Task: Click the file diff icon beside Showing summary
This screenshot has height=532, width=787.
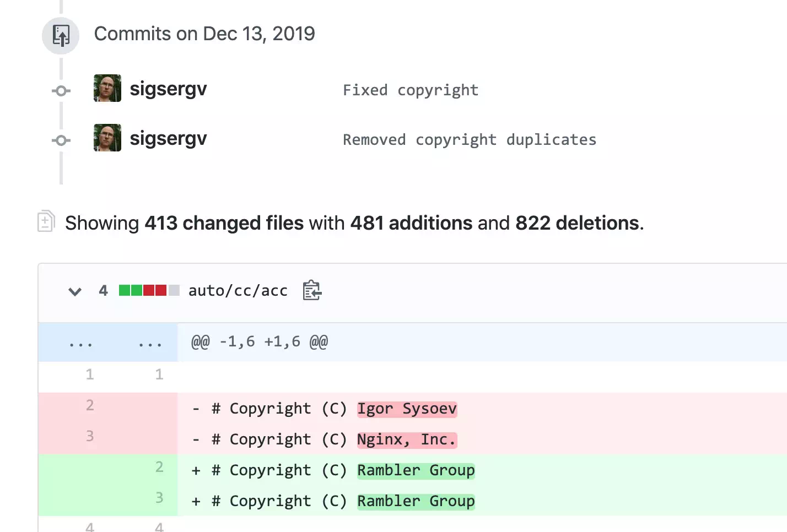Action: (x=46, y=221)
